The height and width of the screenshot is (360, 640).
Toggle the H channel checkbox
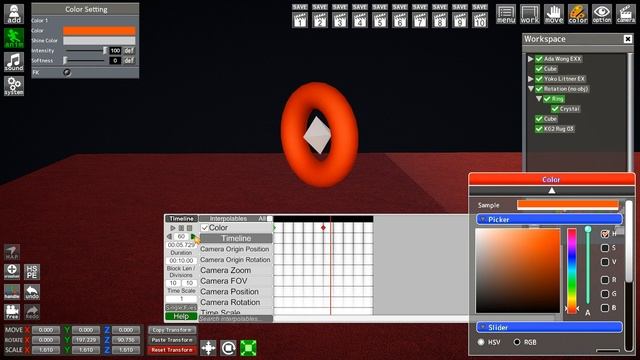[x=605, y=233]
